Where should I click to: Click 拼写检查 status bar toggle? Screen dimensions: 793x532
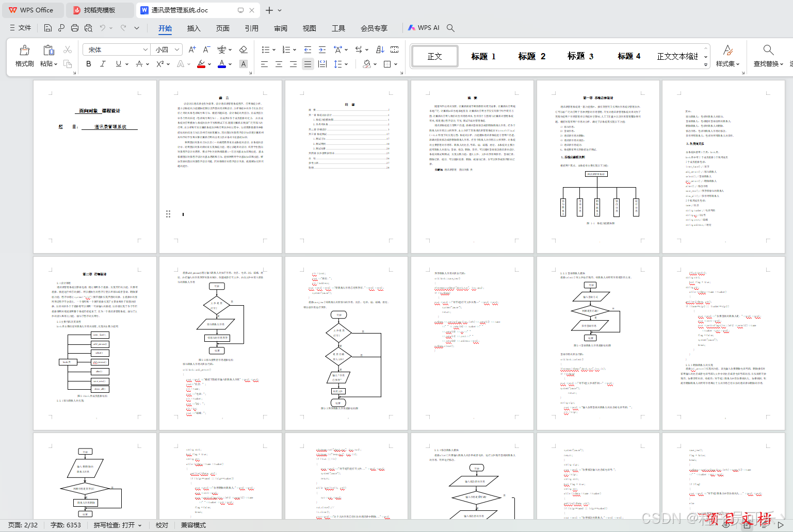point(118,525)
